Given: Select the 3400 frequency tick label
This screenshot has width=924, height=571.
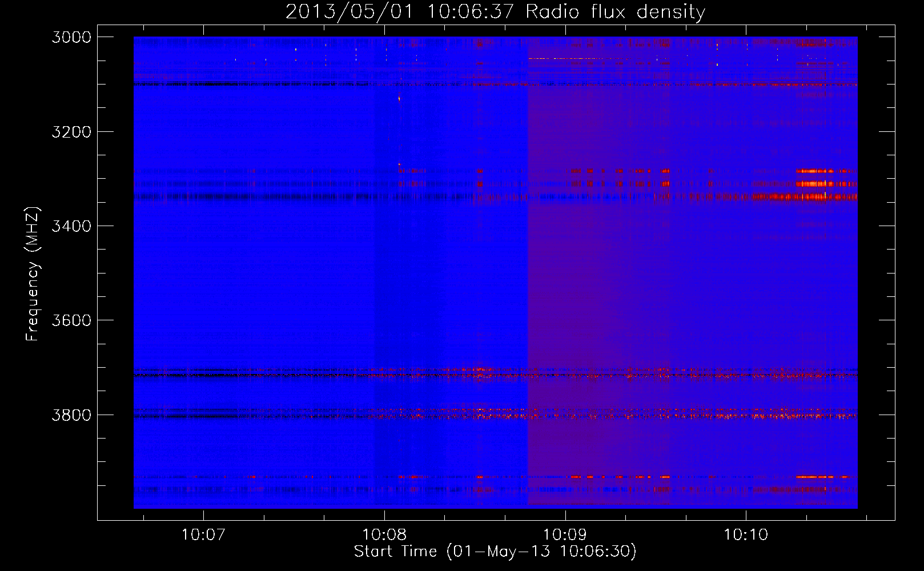Looking at the screenshot, I should click(x=71, y=226).
